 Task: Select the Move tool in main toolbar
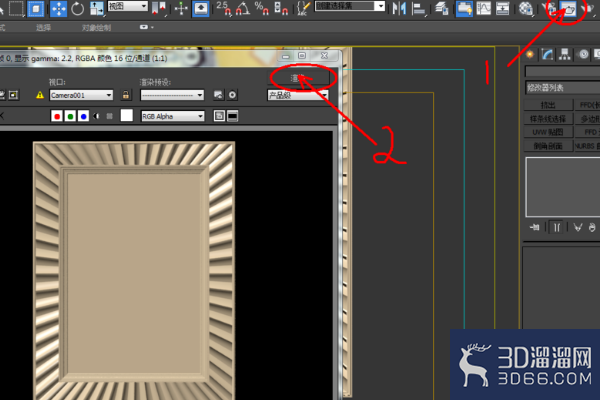coord(58,8)
